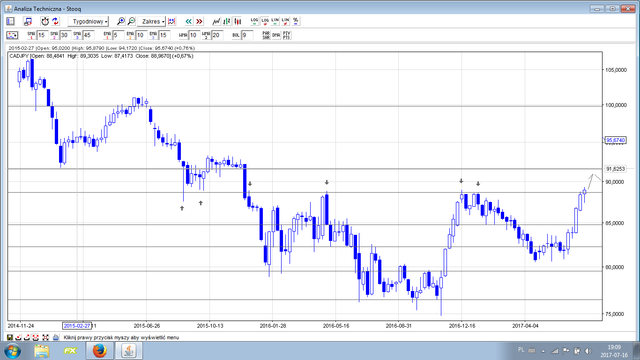Open the Tygodniowy interval dropdown
The image size is (640, 360).
point(89,21)
